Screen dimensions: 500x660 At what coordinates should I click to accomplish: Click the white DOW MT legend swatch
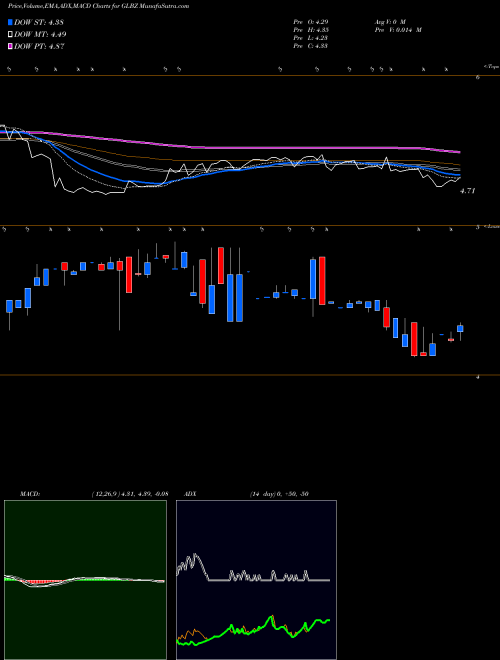tap(10, 35)
